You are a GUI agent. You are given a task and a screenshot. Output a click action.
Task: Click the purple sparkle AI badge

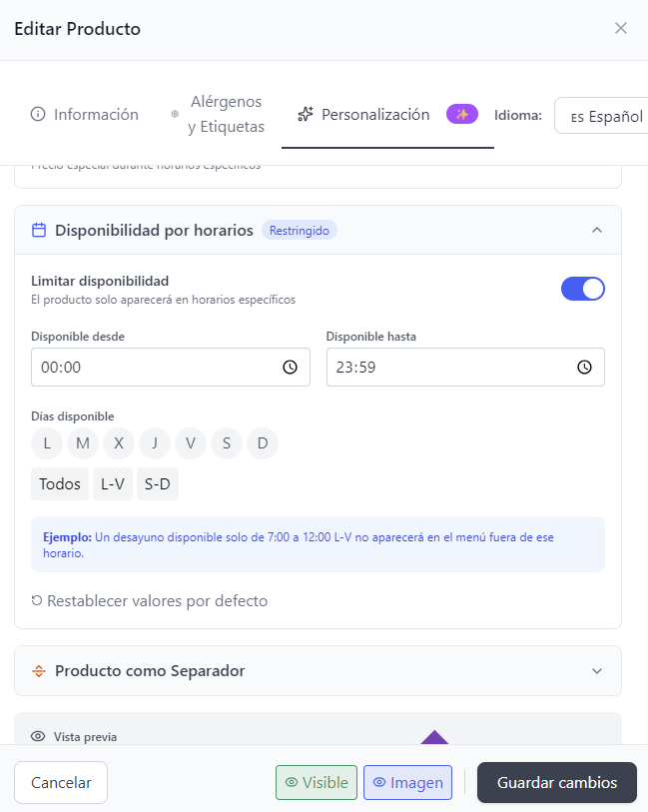pyautogui.click(x=462, y=114)
